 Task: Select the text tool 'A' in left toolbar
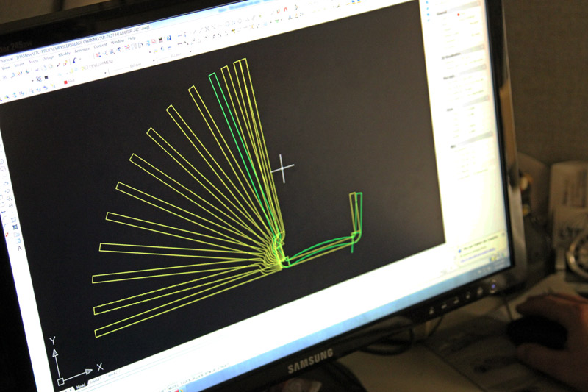(x=20, y=248)
